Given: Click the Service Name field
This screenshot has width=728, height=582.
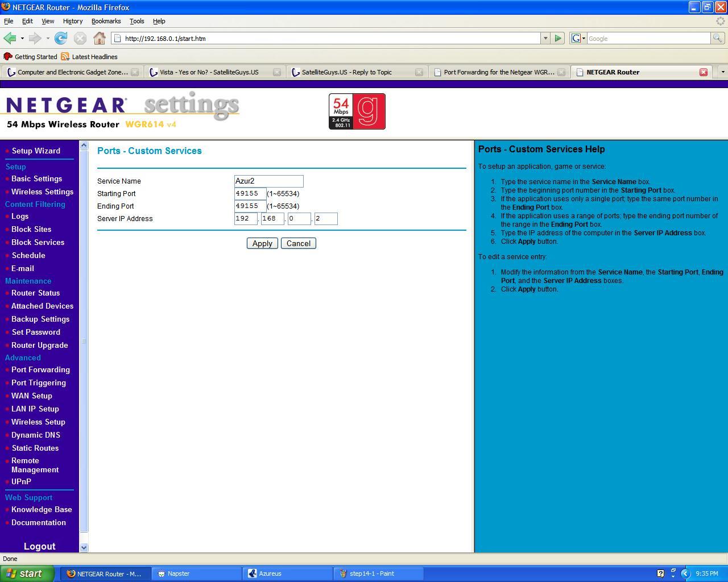Looking at the screenshot, I should (269, 181).
